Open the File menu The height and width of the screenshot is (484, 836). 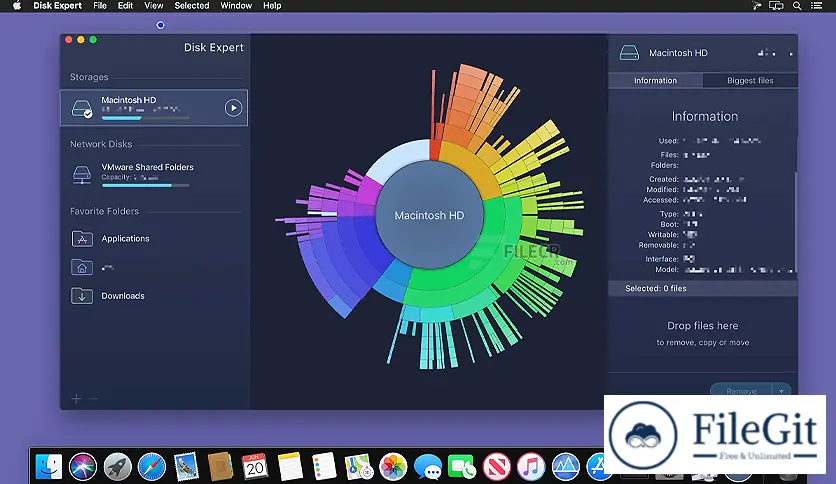(100, 6)
